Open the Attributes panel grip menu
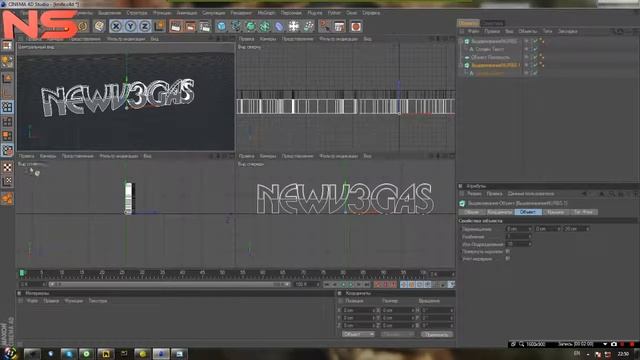This screenshot has height=360, width=640. (462, 193)
